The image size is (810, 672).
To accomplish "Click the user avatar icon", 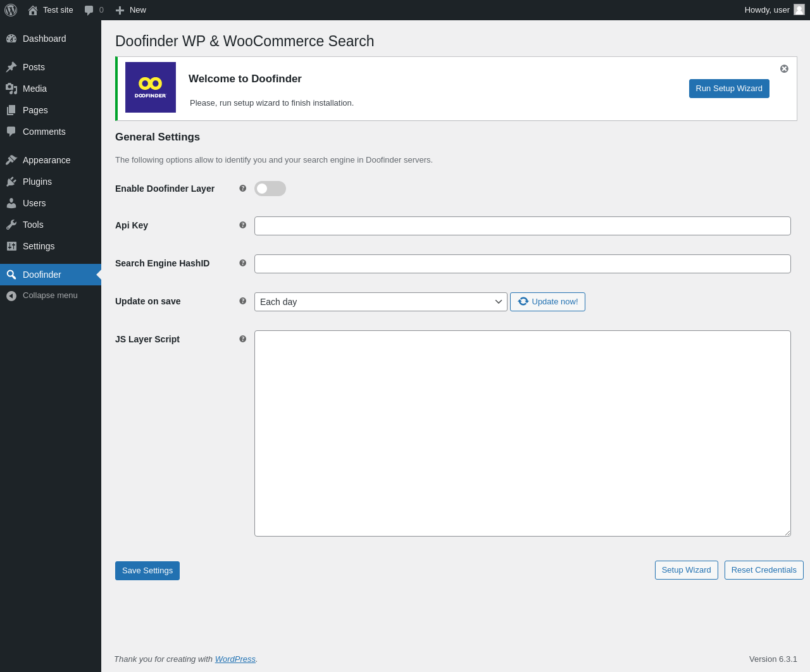I will [x=799, y=9].
